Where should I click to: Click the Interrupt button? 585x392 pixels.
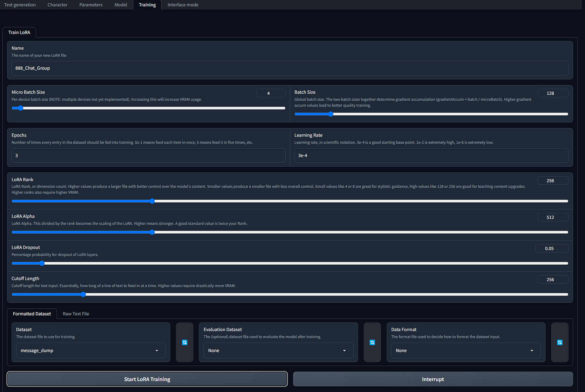tap(433, 379)
